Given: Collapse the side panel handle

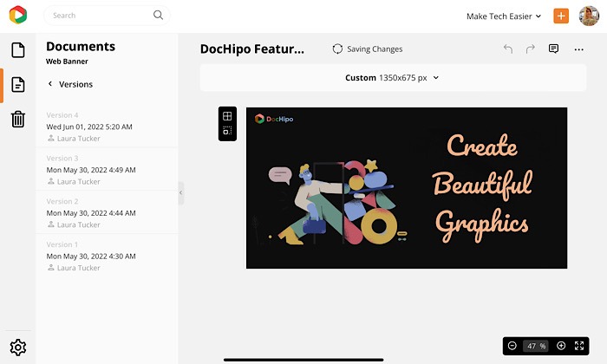Looking at the screenshot, I should point(180,192).
